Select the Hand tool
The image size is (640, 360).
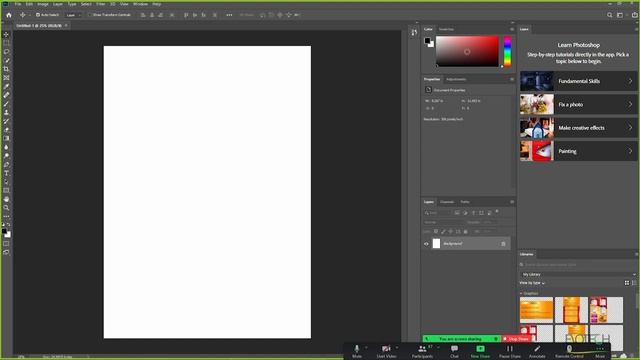click(6, 199)
